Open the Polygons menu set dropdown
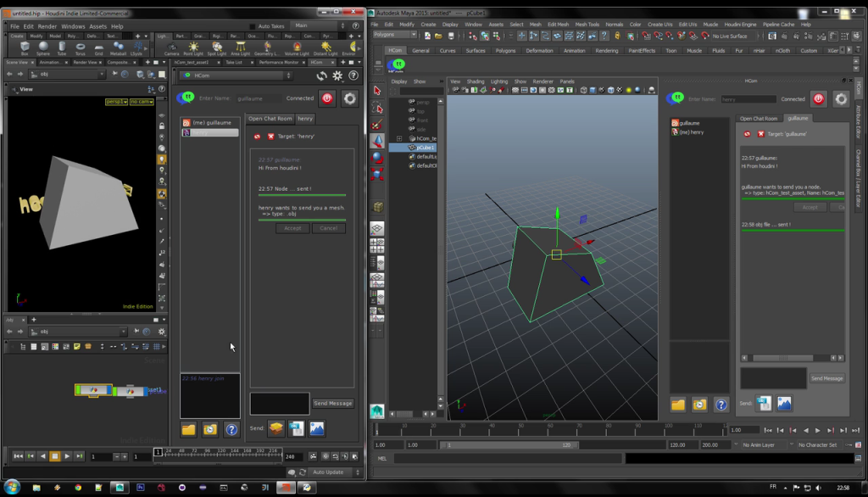This screenshot has height=497, width=868. pos(395,36)
